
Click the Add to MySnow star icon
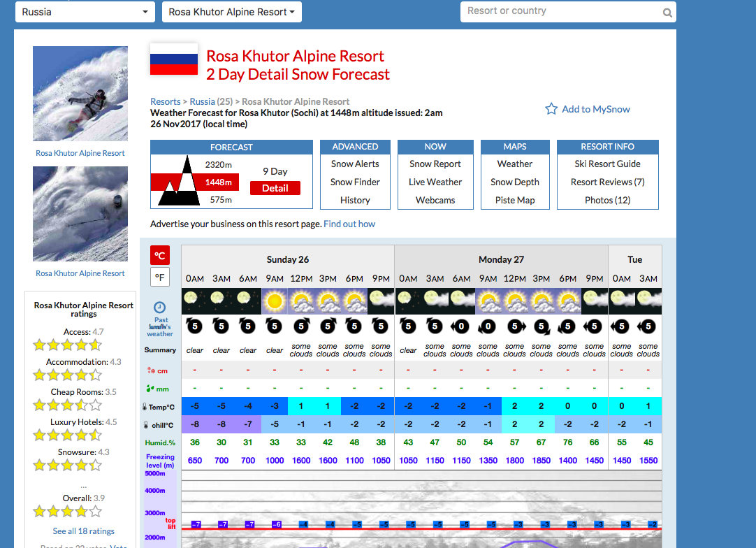551,109
